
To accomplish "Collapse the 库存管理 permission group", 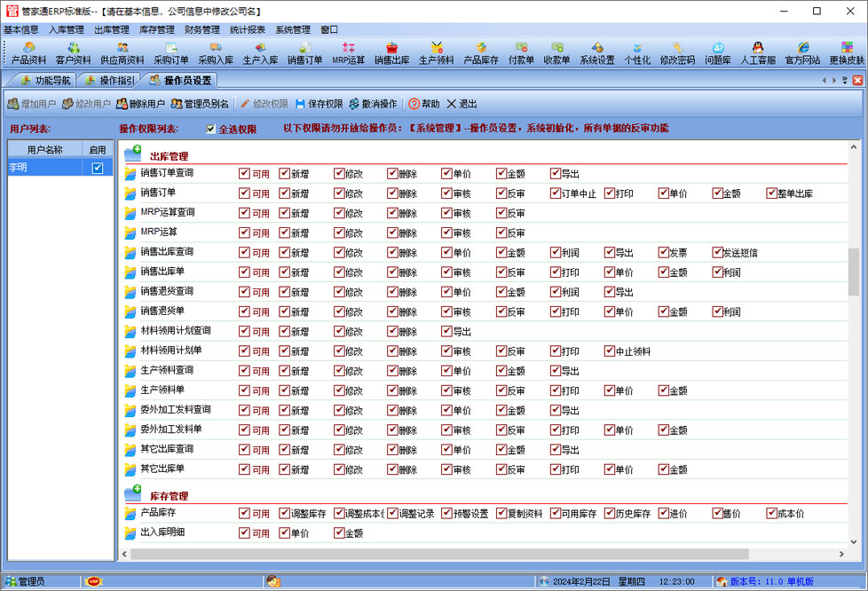I will (x=133, y=493).
